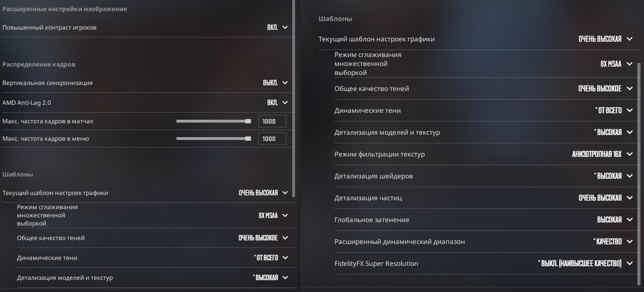Focus the match max FPS 1000 field

click(x=272, y=121)
